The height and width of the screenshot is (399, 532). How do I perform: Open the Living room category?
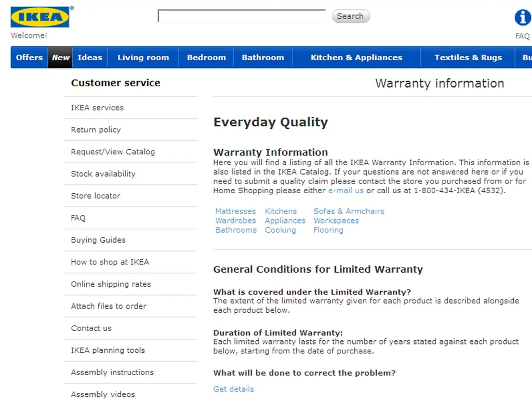point(143,57)
